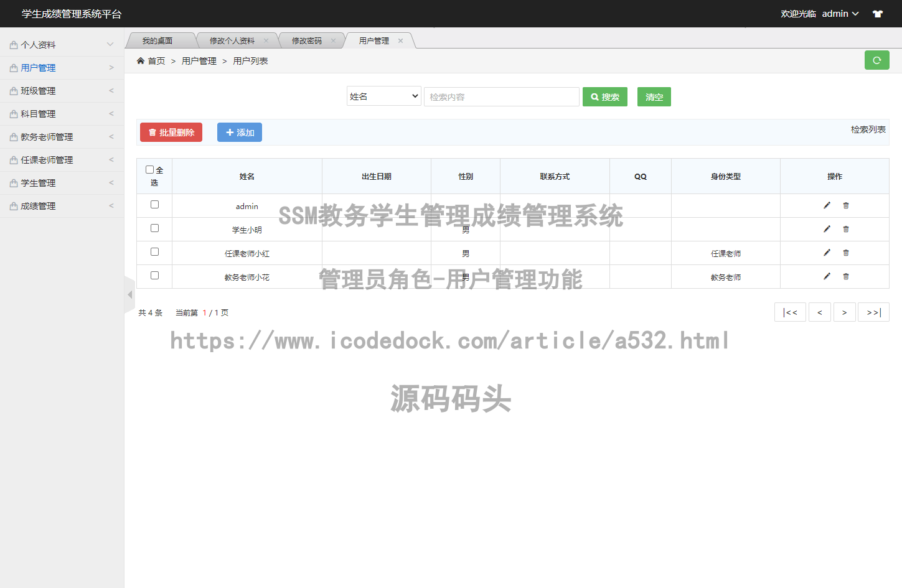Select the checkbox for 任课老师小红
Image resolution: width=902 pixels, height=588 pixels.
pyautogui.click(x=154, y=252)
